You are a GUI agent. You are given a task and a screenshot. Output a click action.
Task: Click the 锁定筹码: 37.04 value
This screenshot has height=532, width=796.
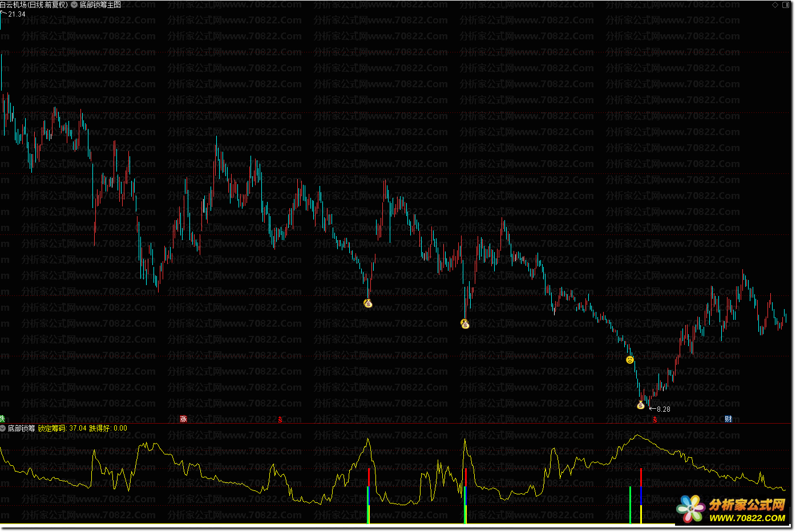62,428
